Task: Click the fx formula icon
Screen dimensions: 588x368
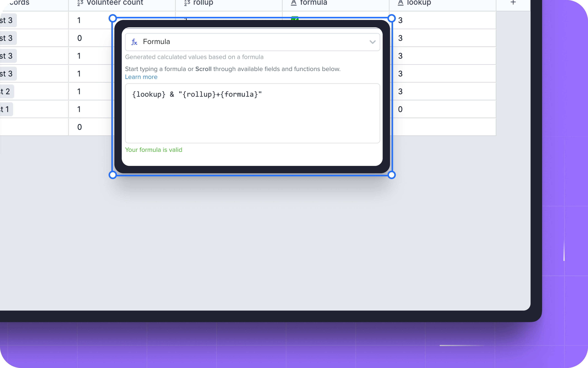Action: pyautogui.click(x=134, y=42)
